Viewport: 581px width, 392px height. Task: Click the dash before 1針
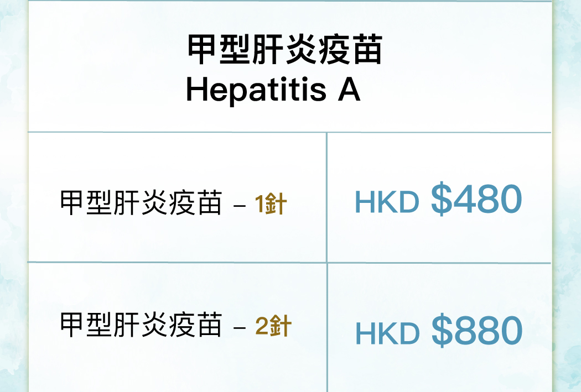coord(240,205)
